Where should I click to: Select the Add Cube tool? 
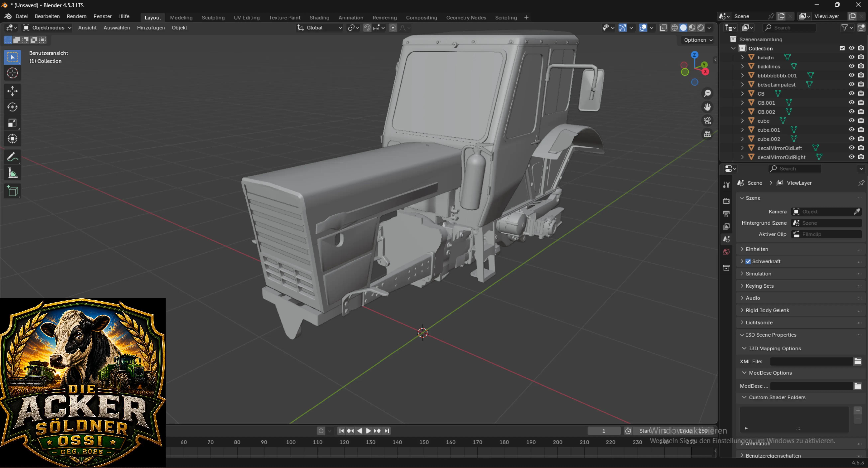tap(12, 191)
